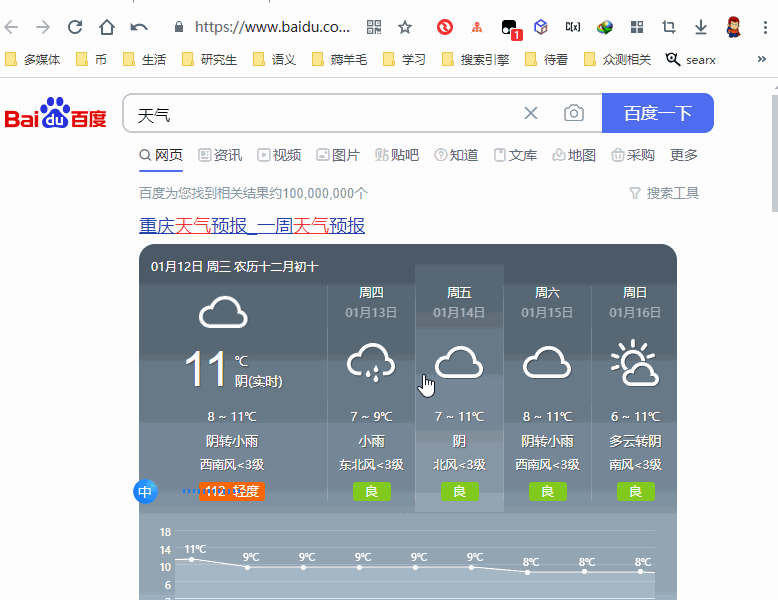Image resolution: width=778 pixels, height=600 pixels.
Task: Open the 待看 bookmark folder
Action: click(x=546, y=60)
